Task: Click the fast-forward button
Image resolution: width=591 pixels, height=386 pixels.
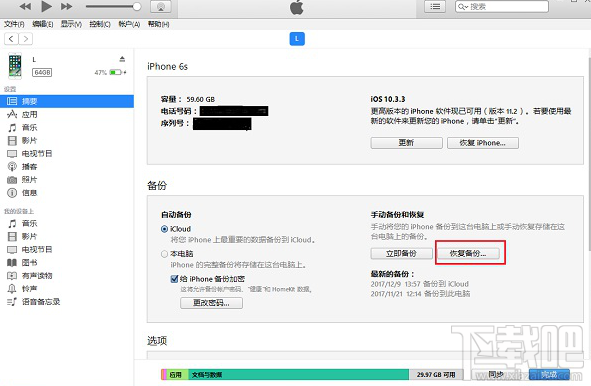Action: pyautogui.click(x=66, y=6)
